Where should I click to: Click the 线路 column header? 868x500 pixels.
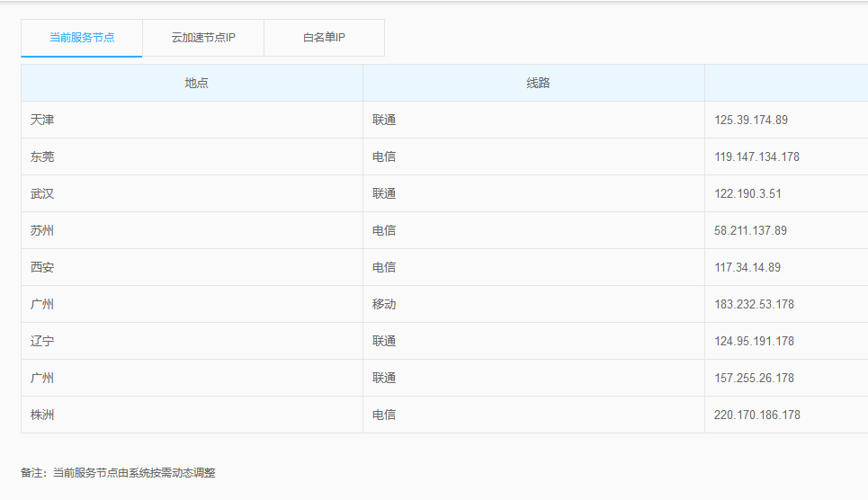(538, 83)
